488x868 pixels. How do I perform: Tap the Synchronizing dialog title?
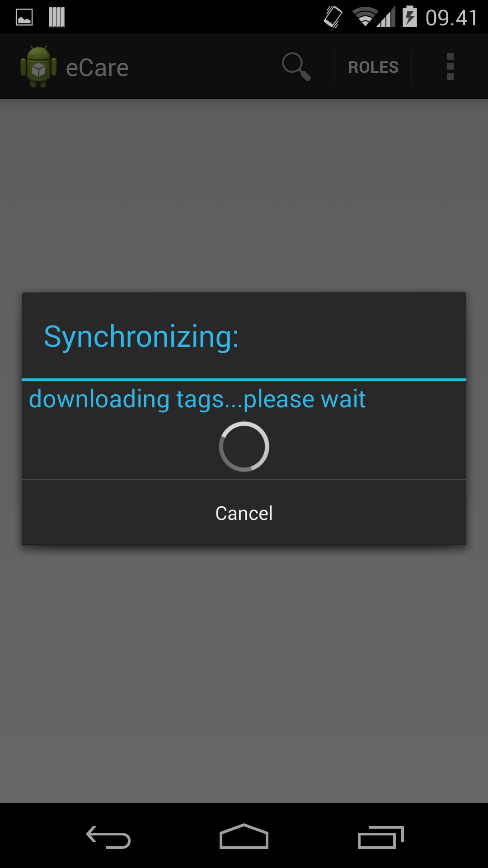pos(141,337)
